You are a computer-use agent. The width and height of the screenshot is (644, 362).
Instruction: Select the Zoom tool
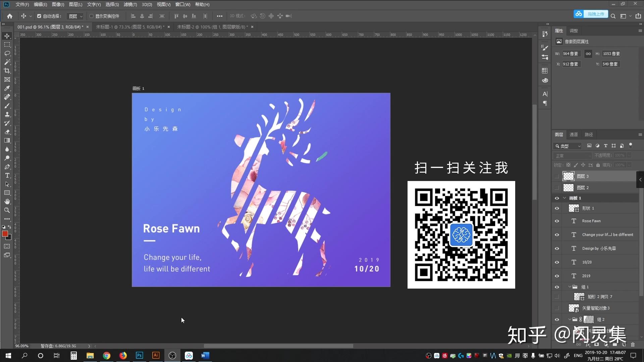click(x=7, y=210)
